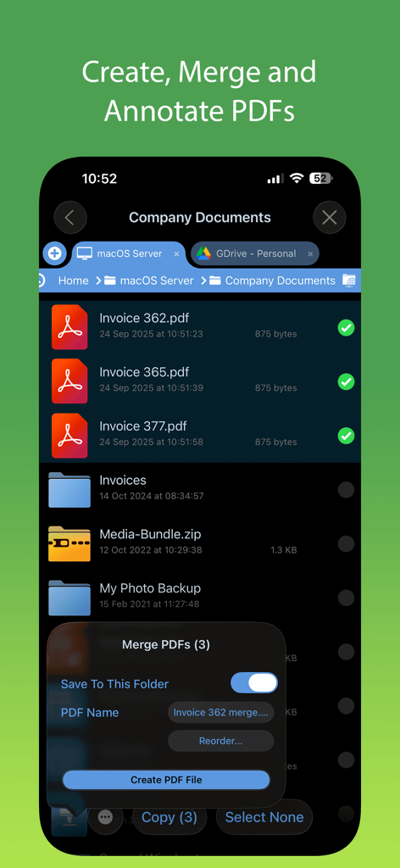Viewport: 400px width, 868px height.
Task: Edit the PDF Name field Invoice 362 merge
Action: (220, 712)
